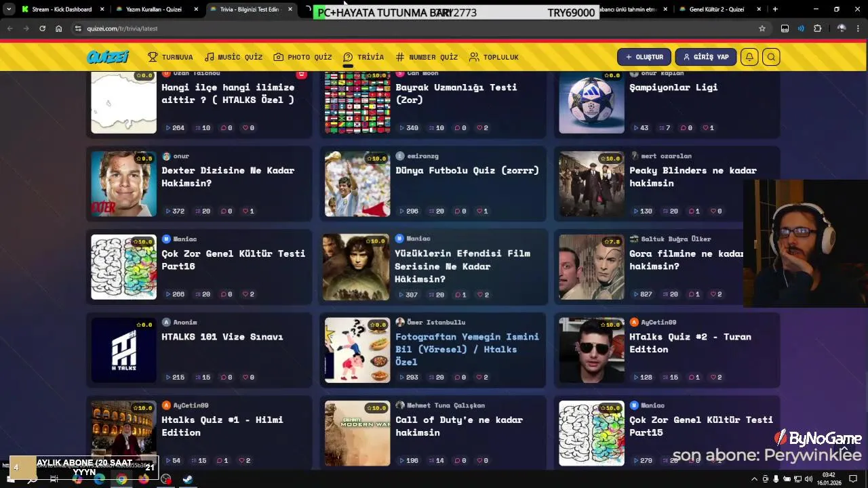This screenshot has height=488, width=868.
Task: Click the Oluştur button
Action: point(644,57)
